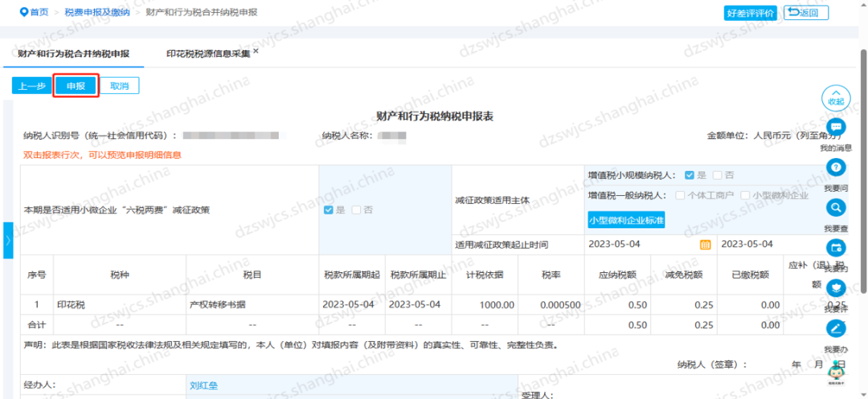Click the 申报 submit button

coord(76,86)
